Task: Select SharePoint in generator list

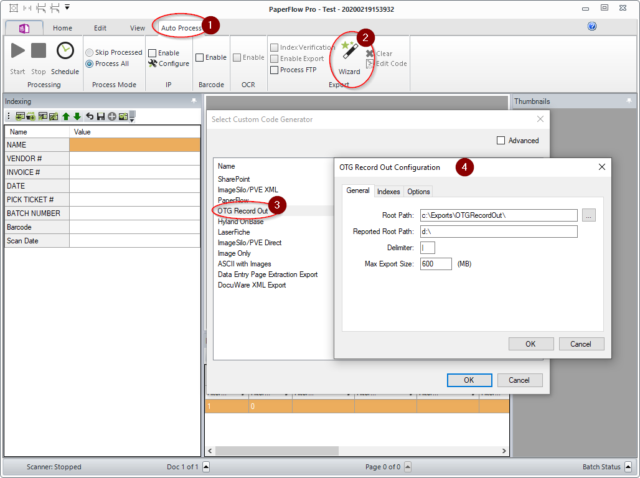Action: pos(233,179)
